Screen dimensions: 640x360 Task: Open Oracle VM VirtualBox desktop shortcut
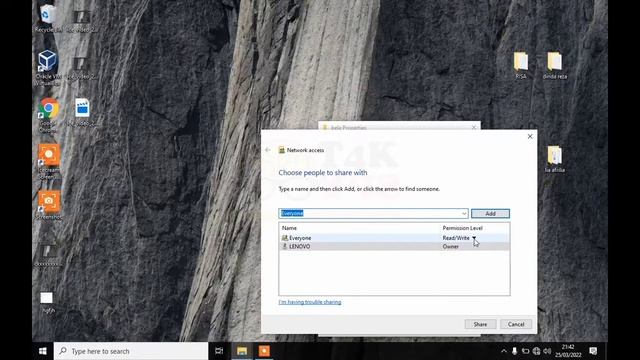tap(48, 68)
